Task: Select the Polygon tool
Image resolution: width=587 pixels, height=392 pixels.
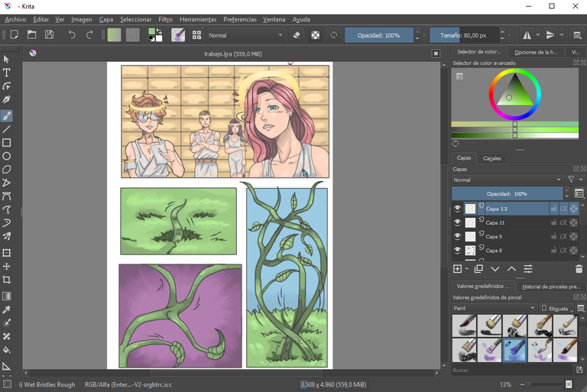Action: coord(6,170)
